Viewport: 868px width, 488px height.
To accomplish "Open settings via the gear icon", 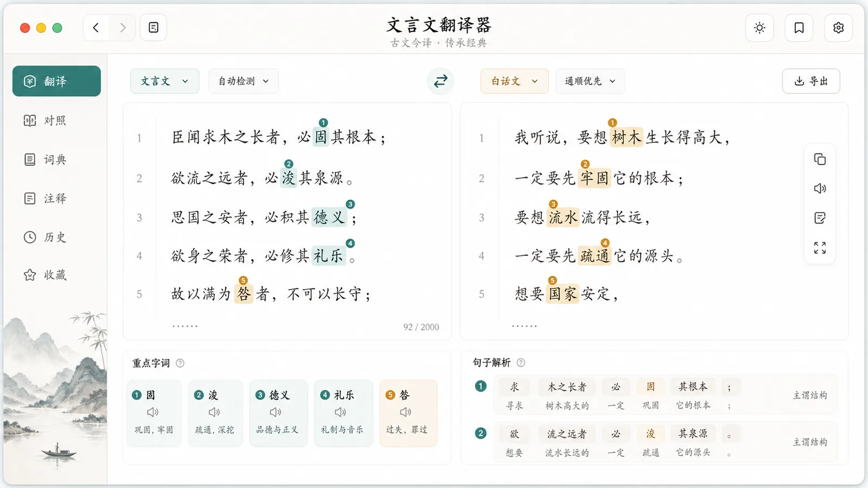I will pyautogui.click(x=839, y=28).
